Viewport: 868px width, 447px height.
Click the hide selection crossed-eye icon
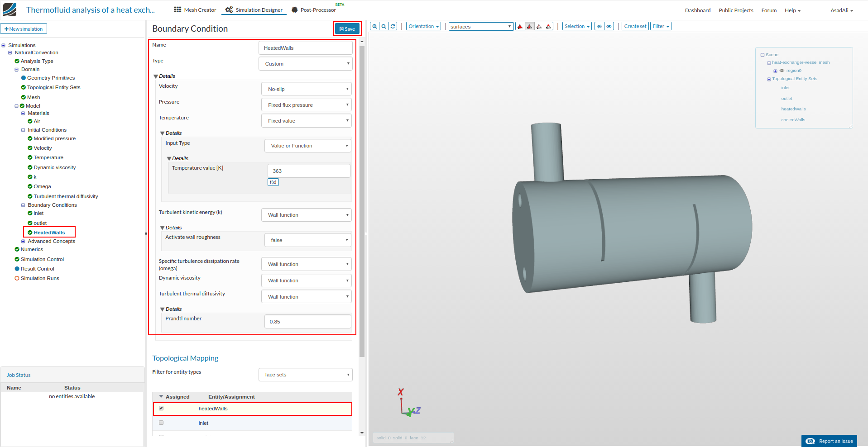point(599,26)
